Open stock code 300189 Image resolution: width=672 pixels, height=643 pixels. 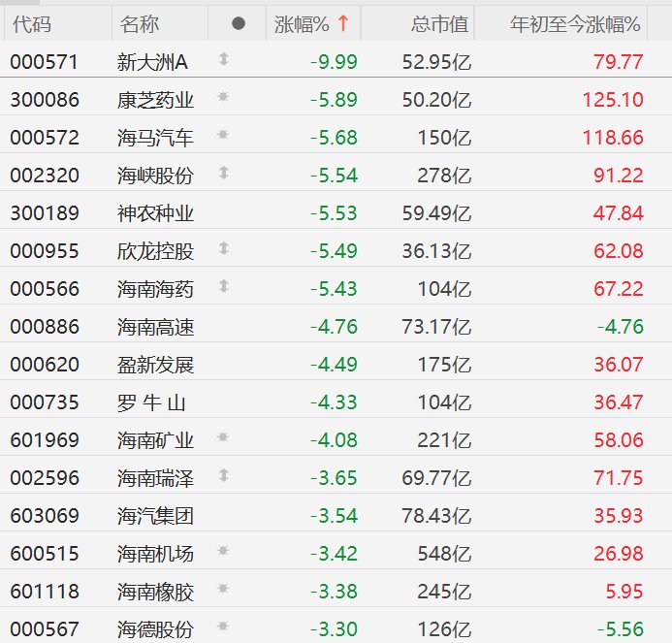(45, 212)
